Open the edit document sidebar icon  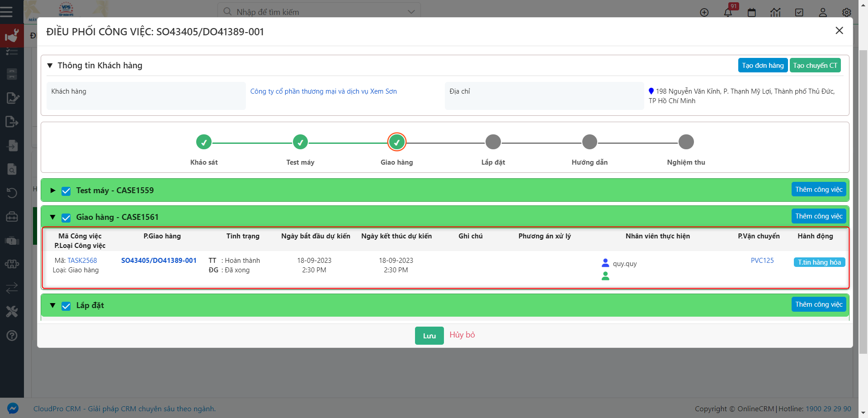12,98
